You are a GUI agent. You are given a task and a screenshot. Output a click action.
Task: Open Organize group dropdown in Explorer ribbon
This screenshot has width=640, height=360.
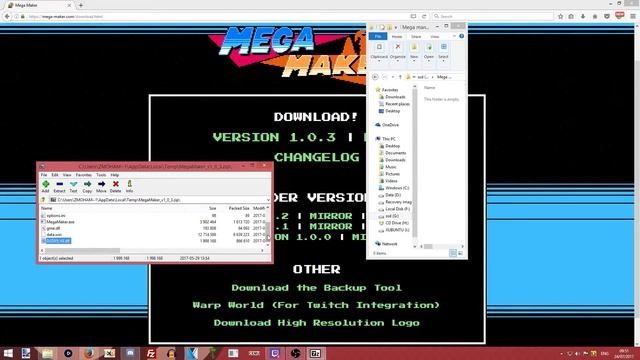397,53
